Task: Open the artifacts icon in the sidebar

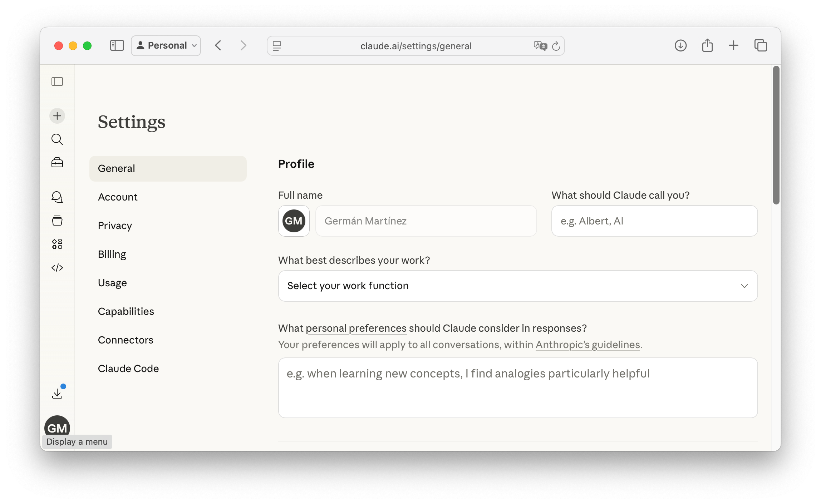Action: pyautogui.click(x=57, y=244)
